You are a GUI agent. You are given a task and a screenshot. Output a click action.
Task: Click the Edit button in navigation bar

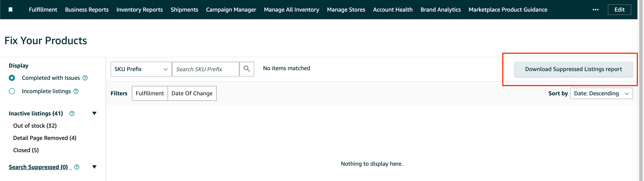click(619, 10)
